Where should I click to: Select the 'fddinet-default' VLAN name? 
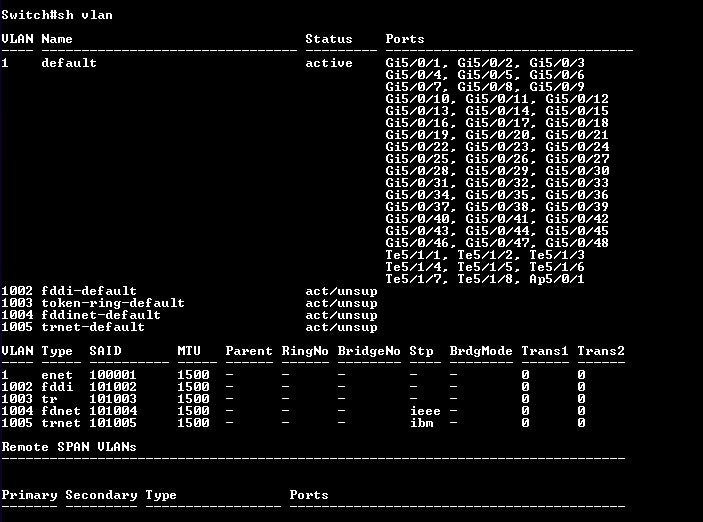[x=101, y=315]
